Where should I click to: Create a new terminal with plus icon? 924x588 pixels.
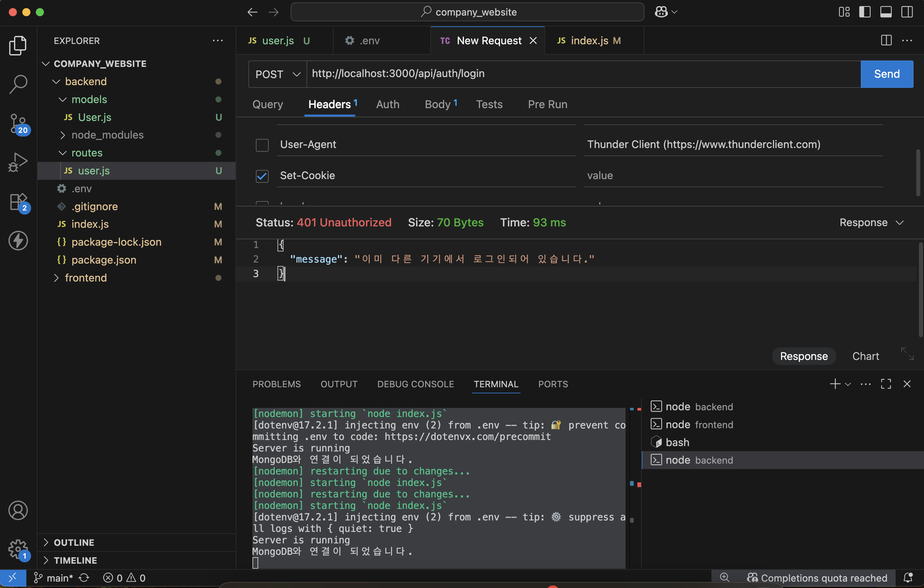(x=834, y=384)
